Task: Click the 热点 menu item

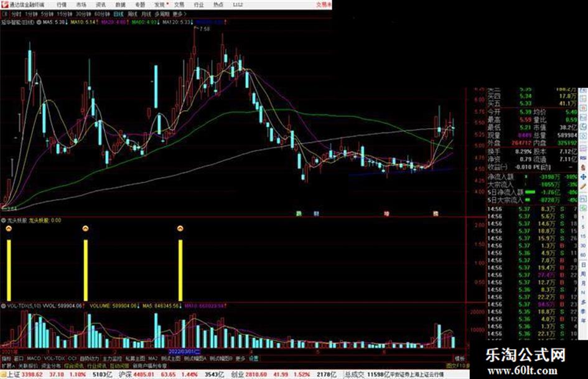Action: [218, 4]
